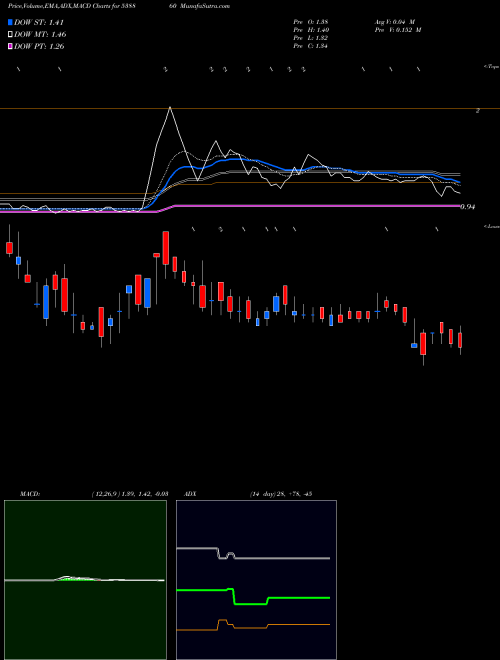The height and width of the screenshot is (660, 500).
Task: Click the Avg V: 0.04 M value
Action: pyautogui.click(x=395, y=22)
